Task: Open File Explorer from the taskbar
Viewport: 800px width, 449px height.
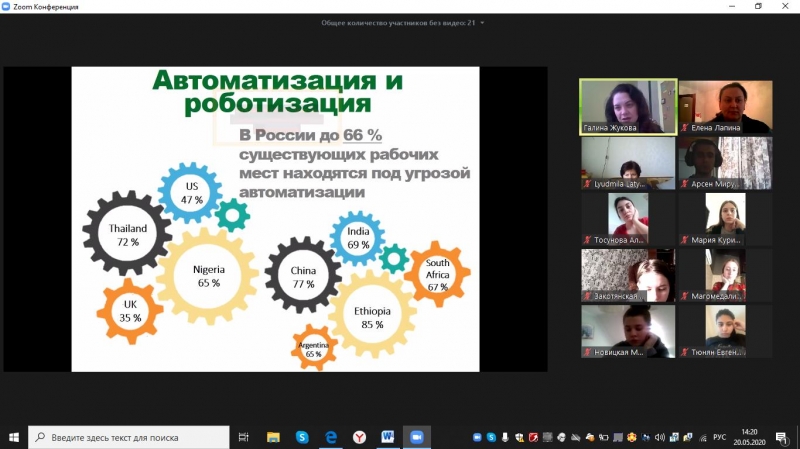Action: [x=273, y=437]
